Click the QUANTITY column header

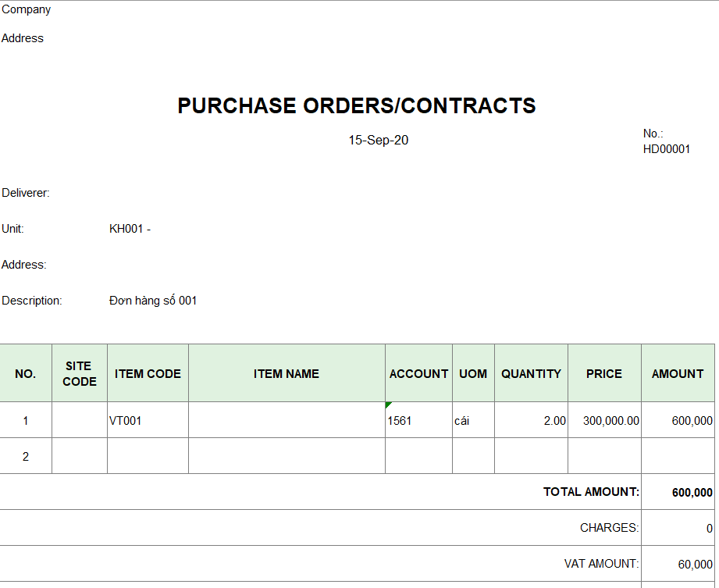click(531, 374)
